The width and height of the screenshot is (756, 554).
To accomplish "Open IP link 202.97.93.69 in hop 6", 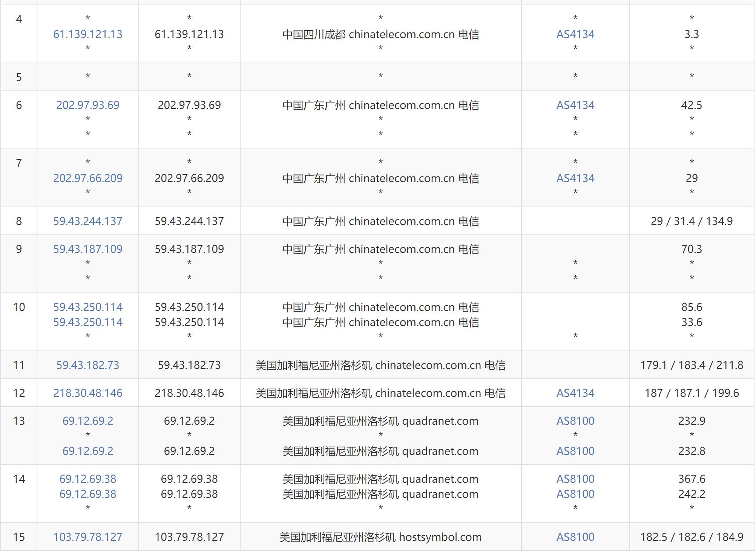I will tap(88, 105).
